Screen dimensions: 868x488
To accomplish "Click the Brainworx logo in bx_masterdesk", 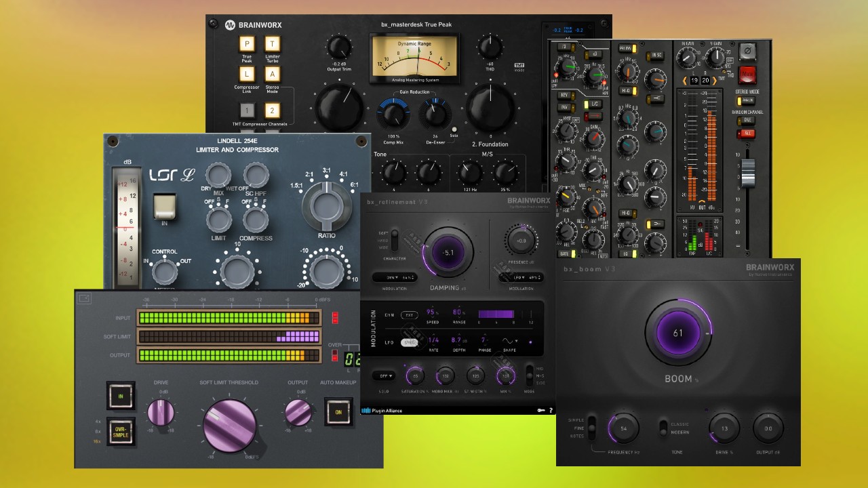I will (254, 25).
